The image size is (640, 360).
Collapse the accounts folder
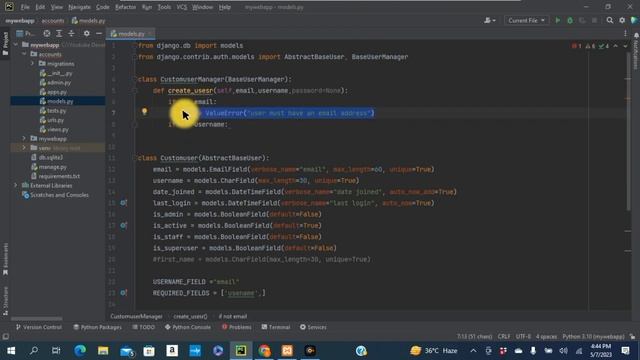24,54
